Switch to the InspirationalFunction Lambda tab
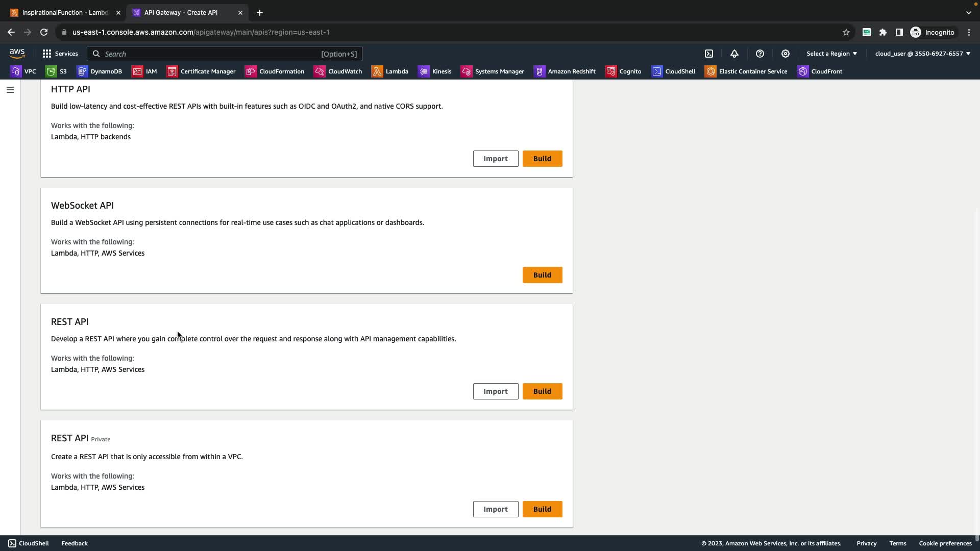Image resolution: width=980 pixels, height=551 pixels. point(65,12)
